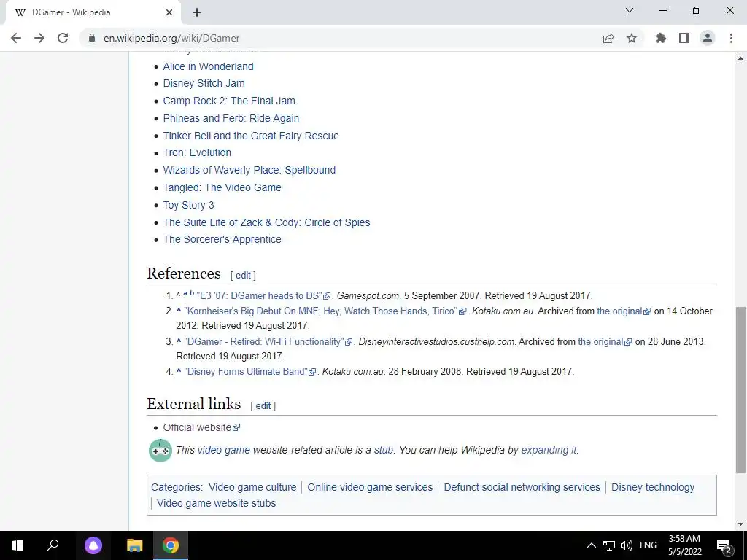Open the Windows Start menu

18,545
